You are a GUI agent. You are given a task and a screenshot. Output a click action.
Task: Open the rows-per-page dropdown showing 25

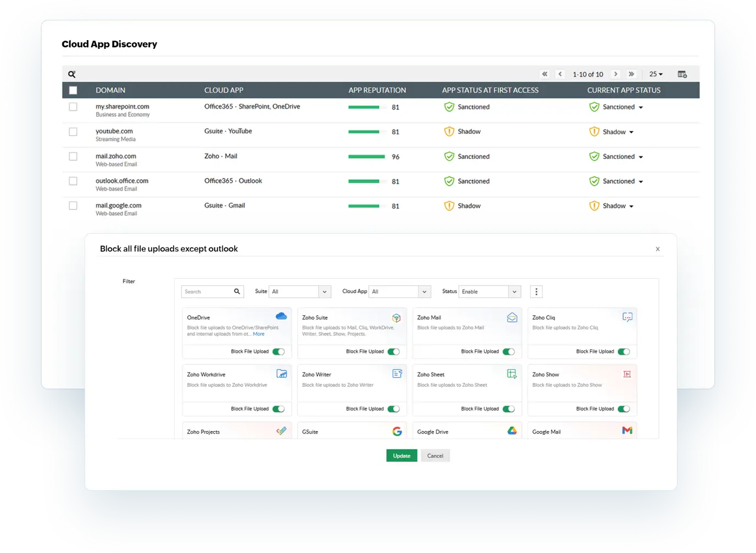(656, 74)
